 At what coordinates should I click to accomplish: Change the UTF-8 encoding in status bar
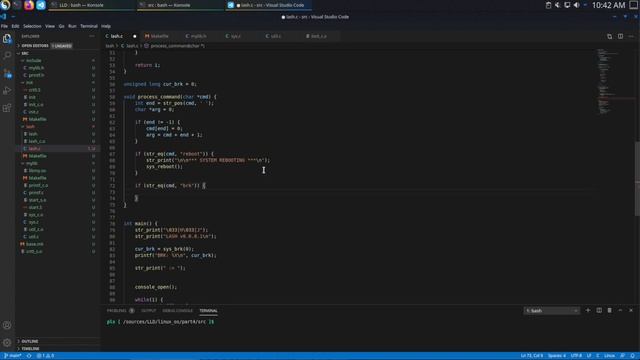(x=576, y=356)
